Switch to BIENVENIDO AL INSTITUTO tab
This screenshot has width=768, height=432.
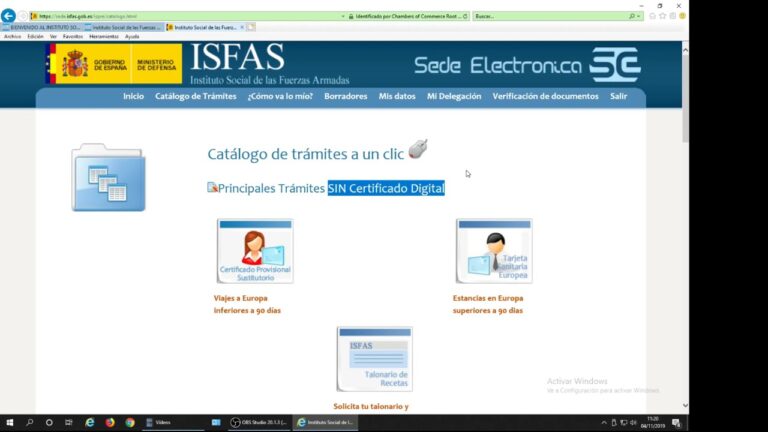42,27
